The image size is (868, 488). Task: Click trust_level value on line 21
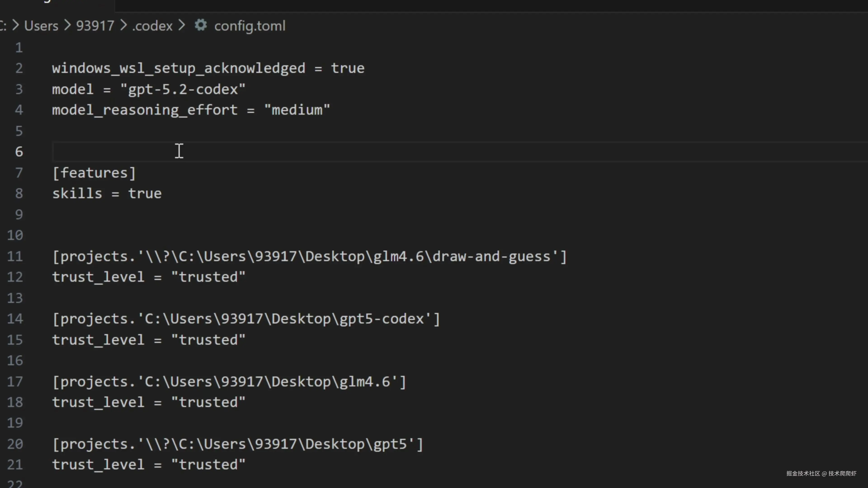pyautogui.click(x=208, y=465)
